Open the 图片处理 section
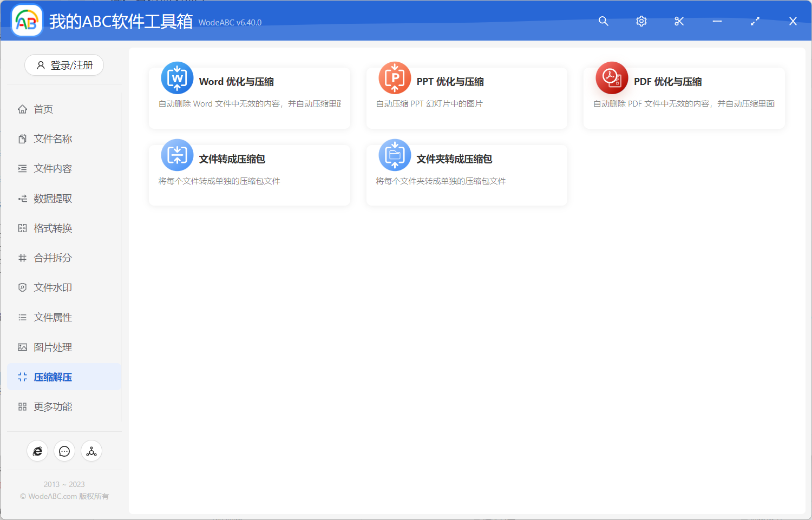Viewport: 812px width, 520px height. (51, 347)
